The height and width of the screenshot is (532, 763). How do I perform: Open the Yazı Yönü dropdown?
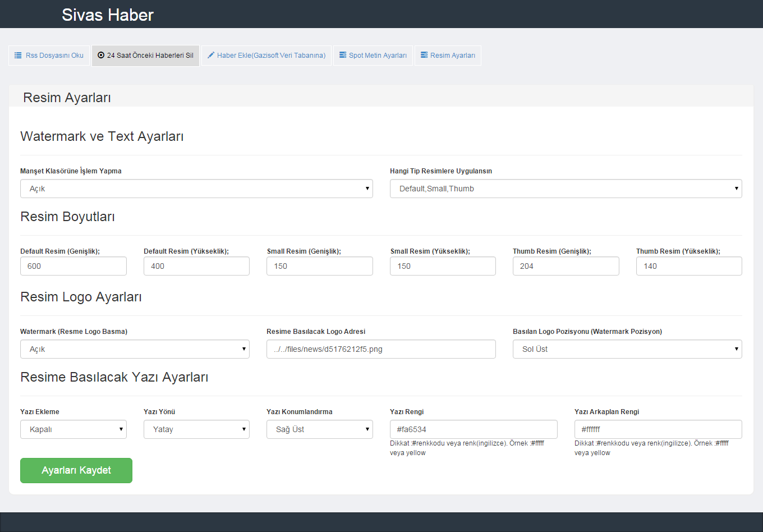tap(196, 429)
